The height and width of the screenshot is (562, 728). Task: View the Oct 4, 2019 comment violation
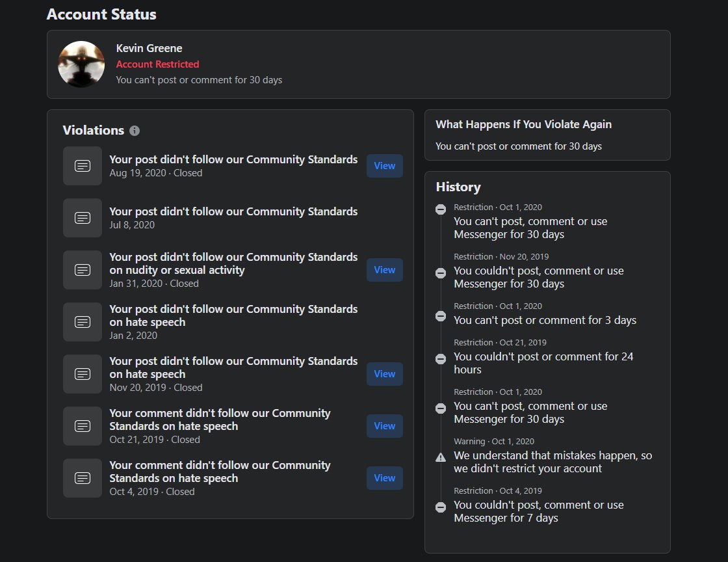click(x=385, y=478)
